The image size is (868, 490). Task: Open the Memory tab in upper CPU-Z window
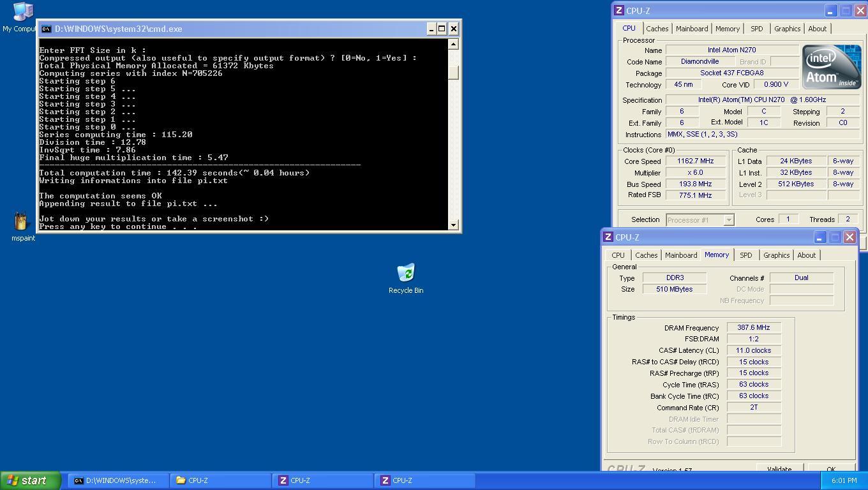727,29
